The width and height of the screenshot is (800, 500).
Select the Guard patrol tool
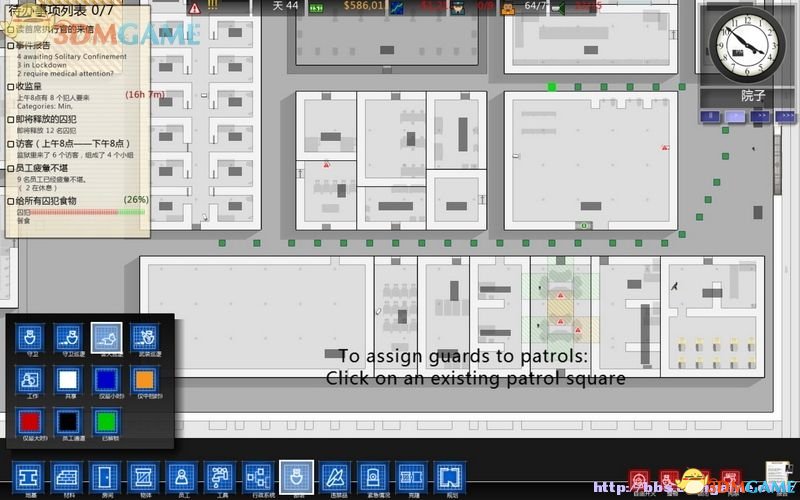(x=68, y=337)
